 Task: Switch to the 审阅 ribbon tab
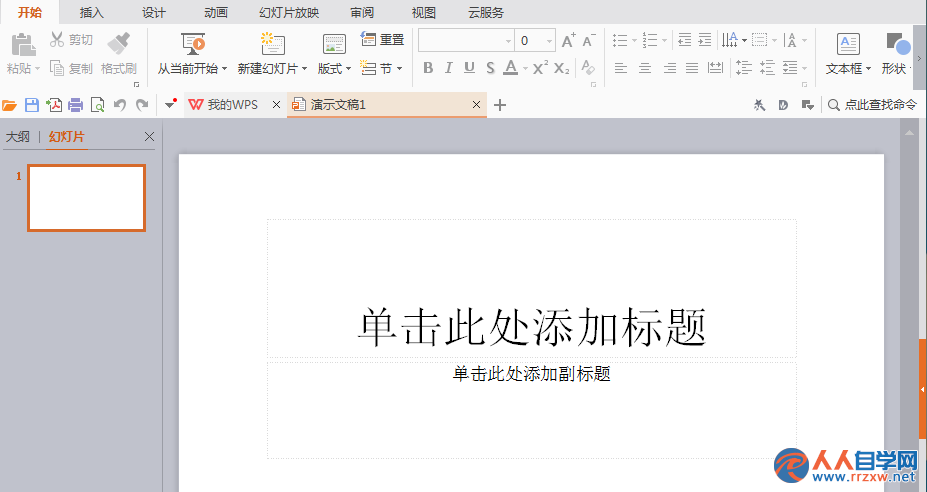pos(362,12)
